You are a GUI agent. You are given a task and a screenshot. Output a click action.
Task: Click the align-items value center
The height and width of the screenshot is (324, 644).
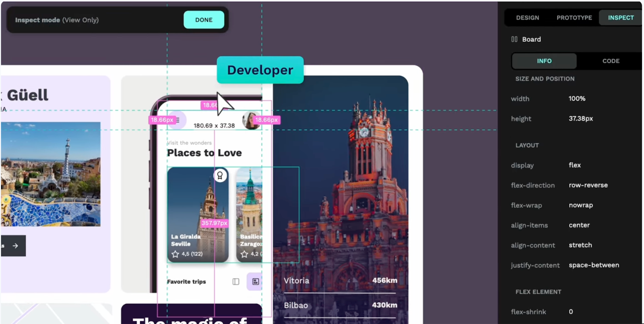click(x=579, y=225)
